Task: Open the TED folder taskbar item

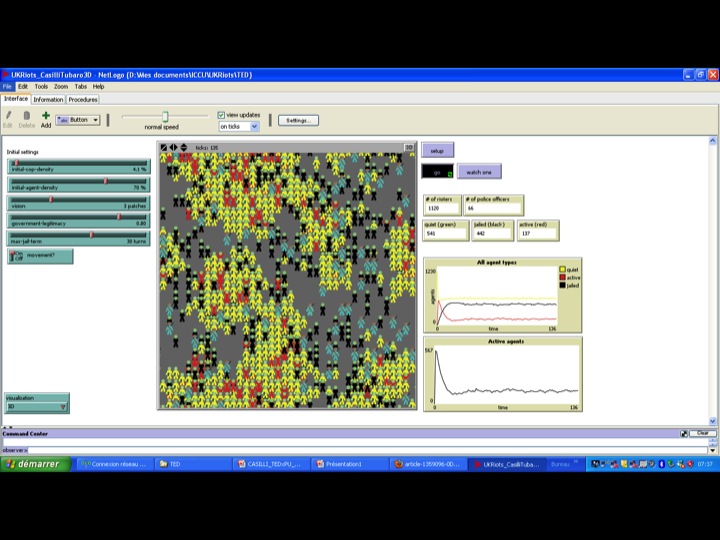Action: [x=193, y=464]
